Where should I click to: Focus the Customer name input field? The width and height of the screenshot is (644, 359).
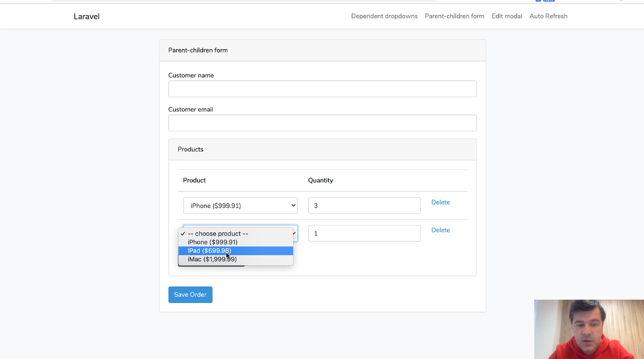pos(322,89)
